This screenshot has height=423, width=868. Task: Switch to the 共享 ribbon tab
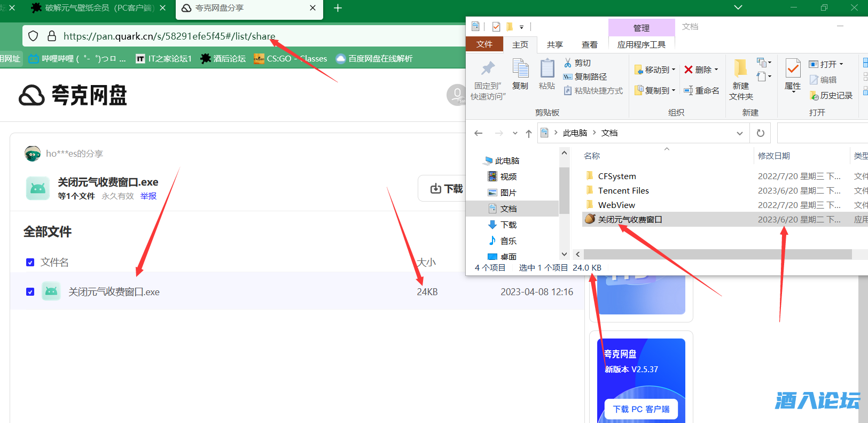(x=555, y=44)
